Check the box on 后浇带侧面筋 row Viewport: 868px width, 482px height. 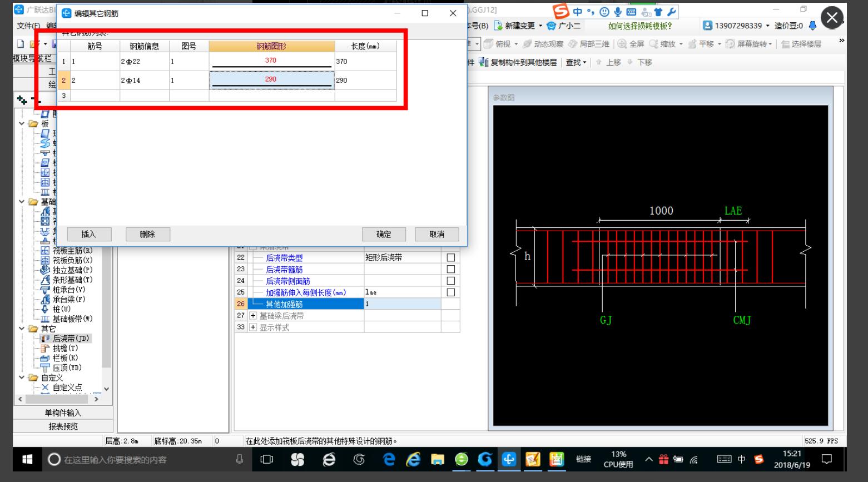pos(451,281)
